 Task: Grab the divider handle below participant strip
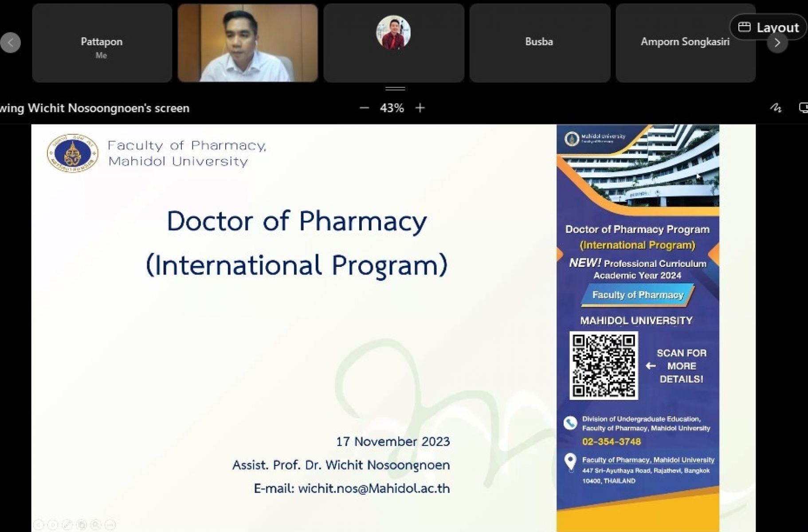395,89
